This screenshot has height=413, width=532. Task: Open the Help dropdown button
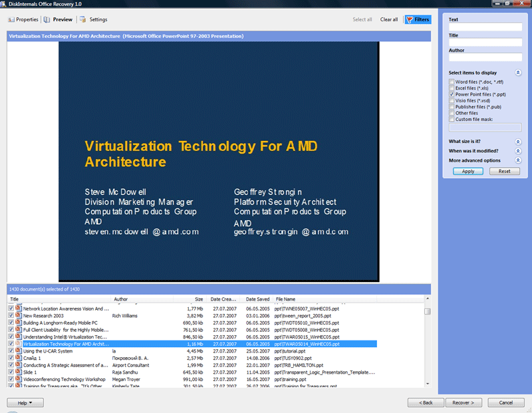click(25, 402)
